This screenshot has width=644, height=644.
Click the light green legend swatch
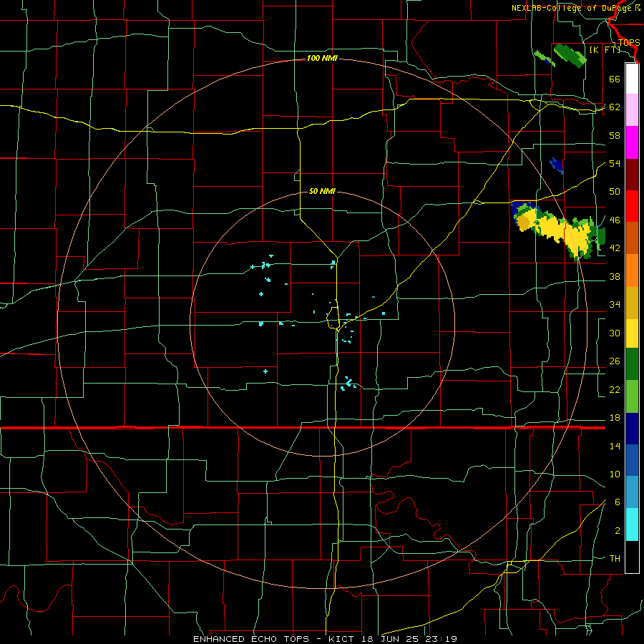click(632, 396)
